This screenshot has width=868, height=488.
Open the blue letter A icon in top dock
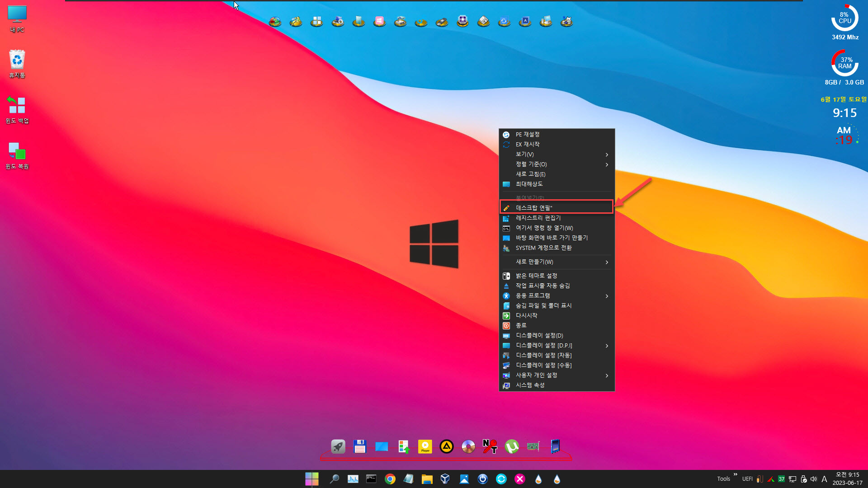point(525,21)
